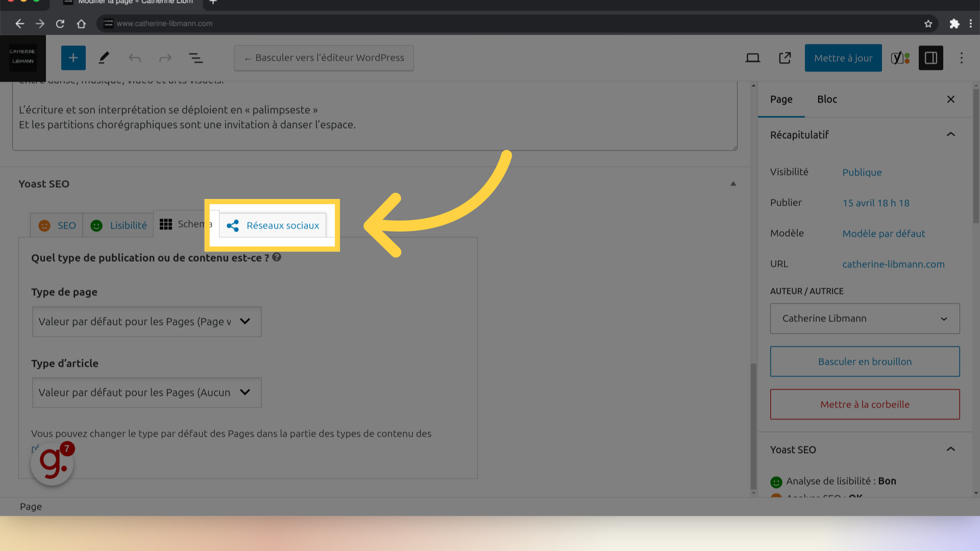Bookmark this page with the star icon
980x551 pixels.
[x=928, y=23]
